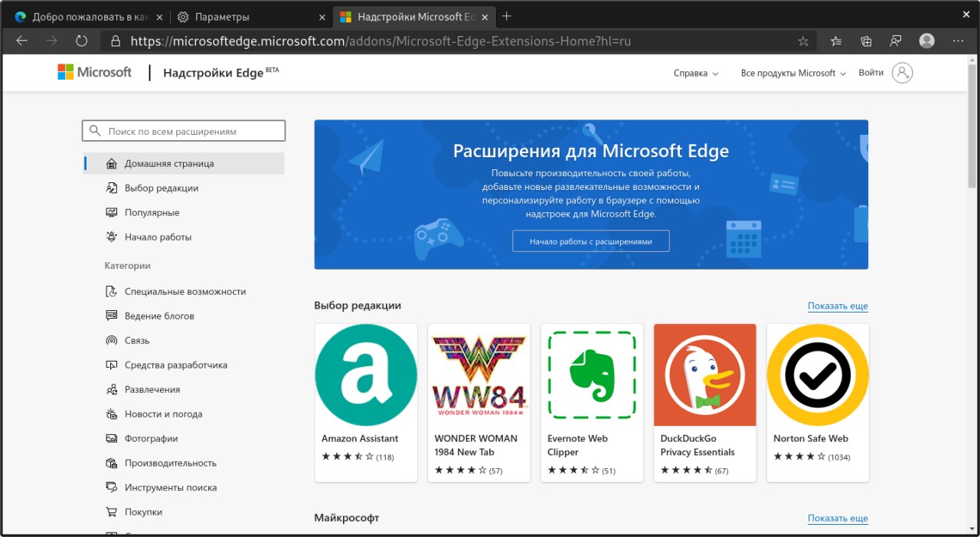Screen dimensions: 980x537
Task: Select the Связь category
Action: coord(184,340)
